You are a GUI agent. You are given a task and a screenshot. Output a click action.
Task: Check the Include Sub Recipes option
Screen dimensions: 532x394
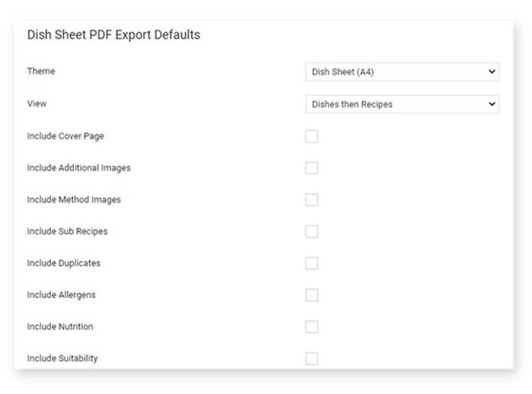point(312,231)
